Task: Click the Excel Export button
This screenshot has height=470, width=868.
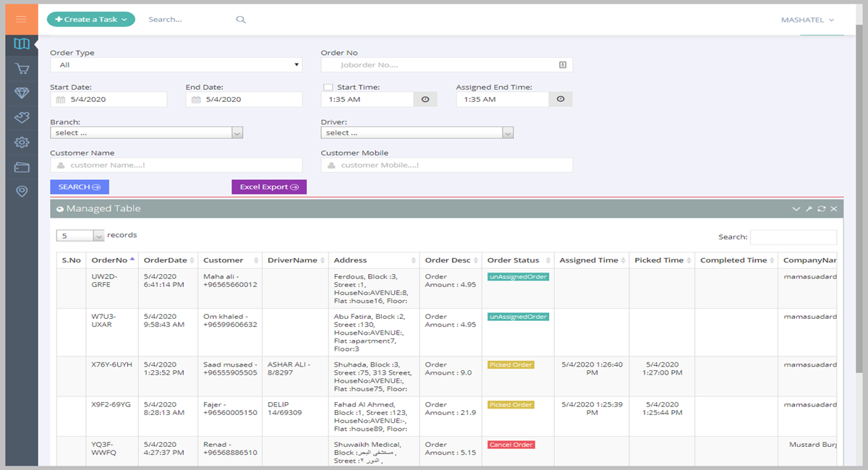Action: 269,187
